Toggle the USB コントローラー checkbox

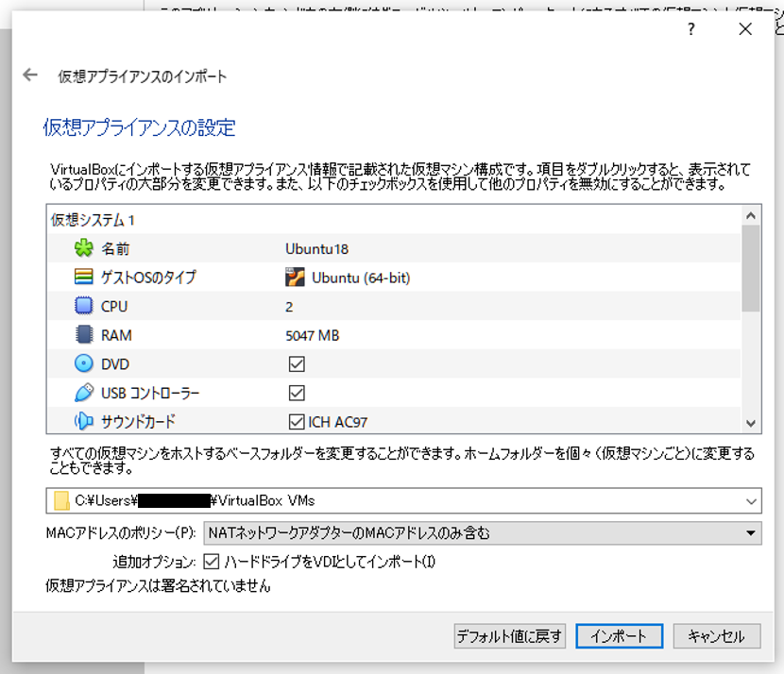coord(297,393)
